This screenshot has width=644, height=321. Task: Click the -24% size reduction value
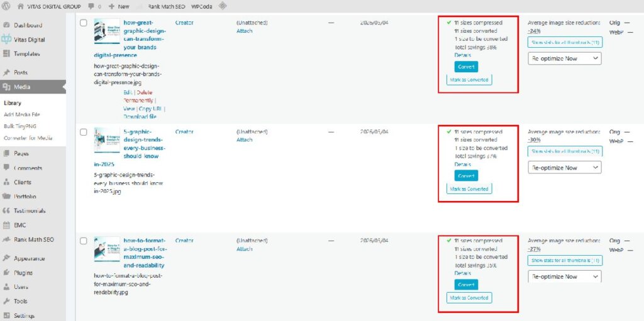[x=534, y=31]
